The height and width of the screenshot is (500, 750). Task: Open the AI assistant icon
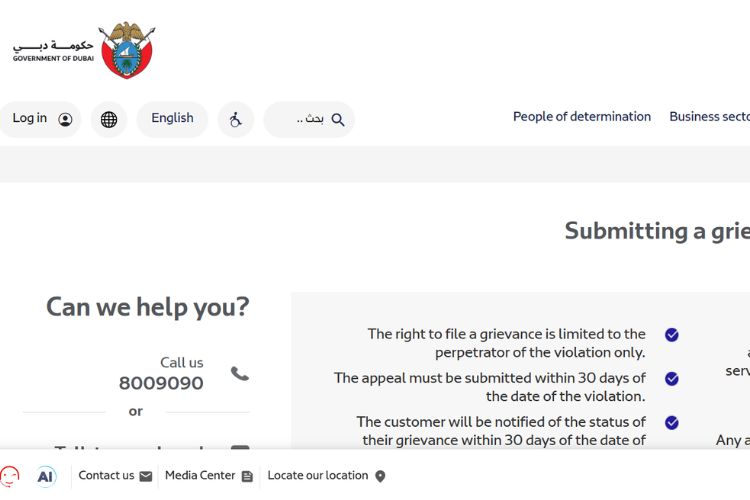tap(46, 476)
